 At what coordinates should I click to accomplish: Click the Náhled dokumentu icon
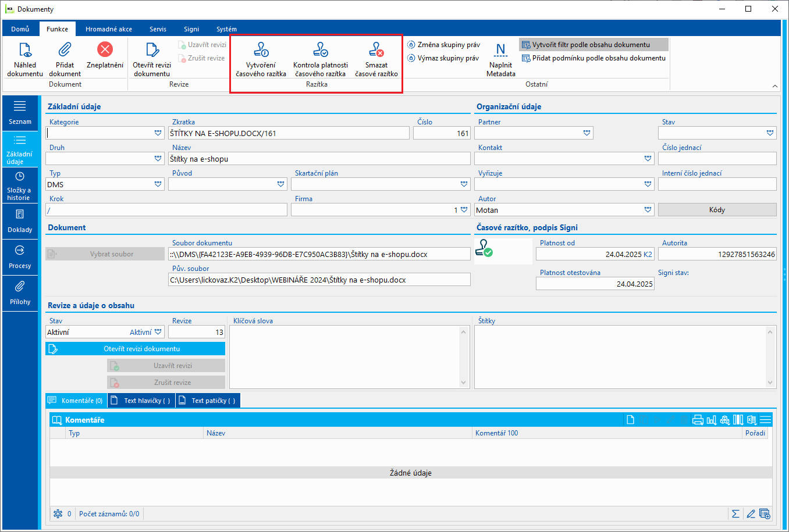pyautogui.click(x=25, y=50)
